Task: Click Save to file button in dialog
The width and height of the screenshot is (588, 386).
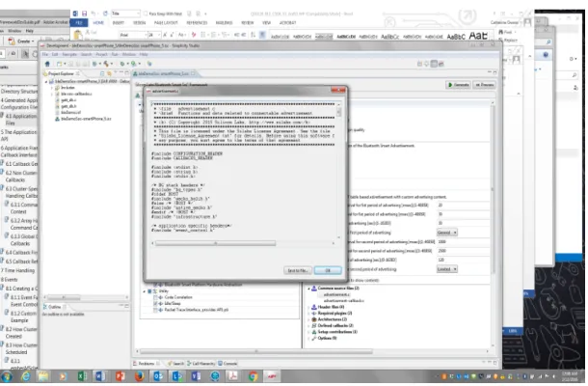Action: pos(298,270)
